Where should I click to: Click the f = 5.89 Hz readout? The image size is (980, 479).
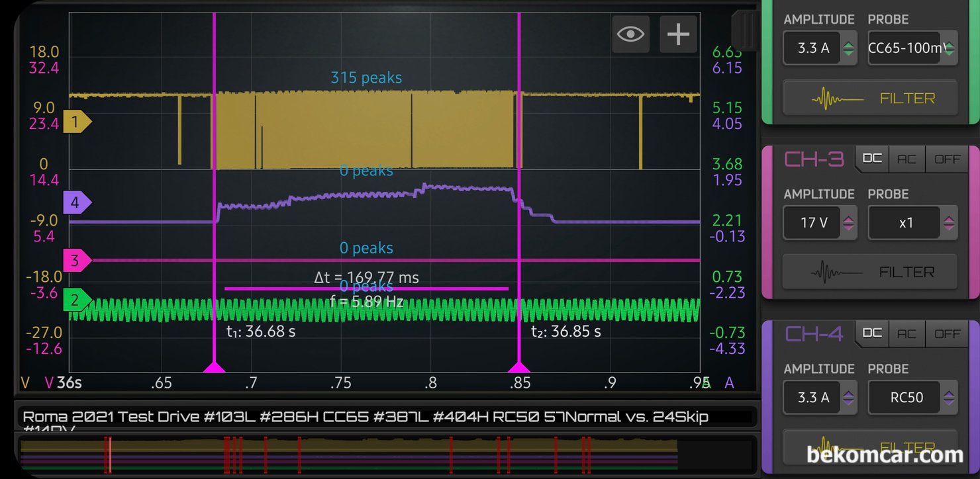(366, 302)
